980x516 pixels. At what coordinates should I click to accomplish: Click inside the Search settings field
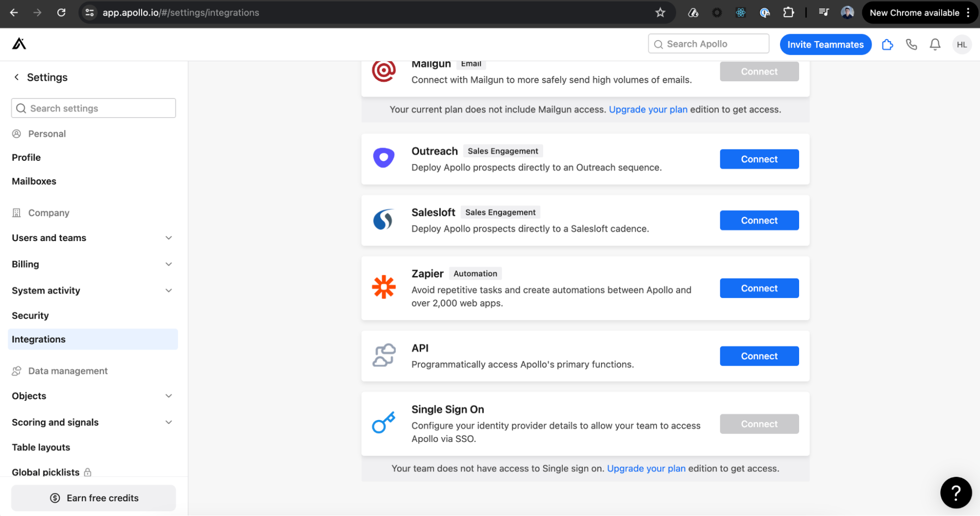pyautogui.click(x=93, y=108)
